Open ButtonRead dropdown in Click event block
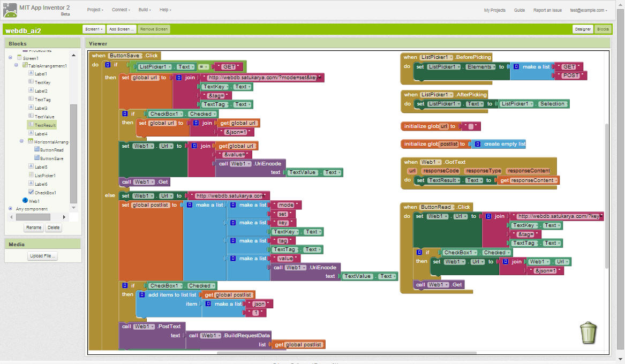 pos(437,207)
